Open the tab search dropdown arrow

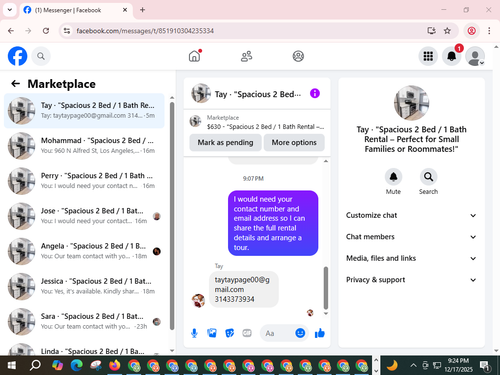pos(10,10)
